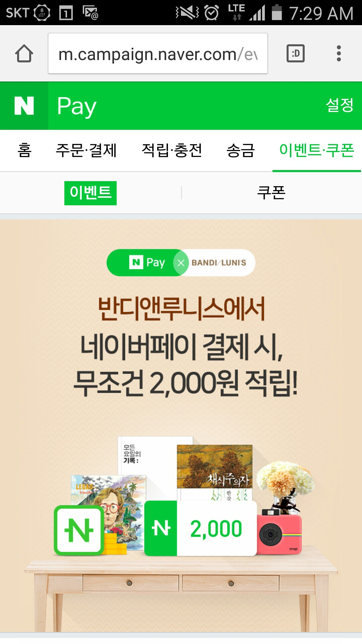
Task: Tap the N Pay Bandi/Luni's badge
Action: (x=181, y=263)
